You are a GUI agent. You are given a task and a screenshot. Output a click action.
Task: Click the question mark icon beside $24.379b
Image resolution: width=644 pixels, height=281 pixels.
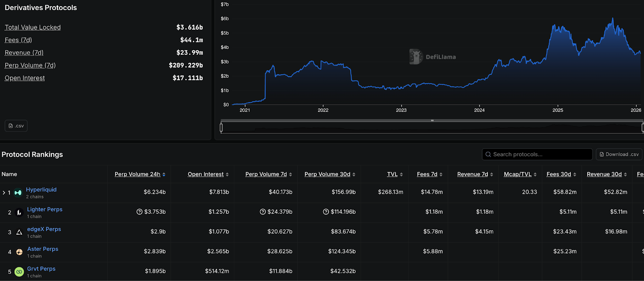[x=263, y=212]
